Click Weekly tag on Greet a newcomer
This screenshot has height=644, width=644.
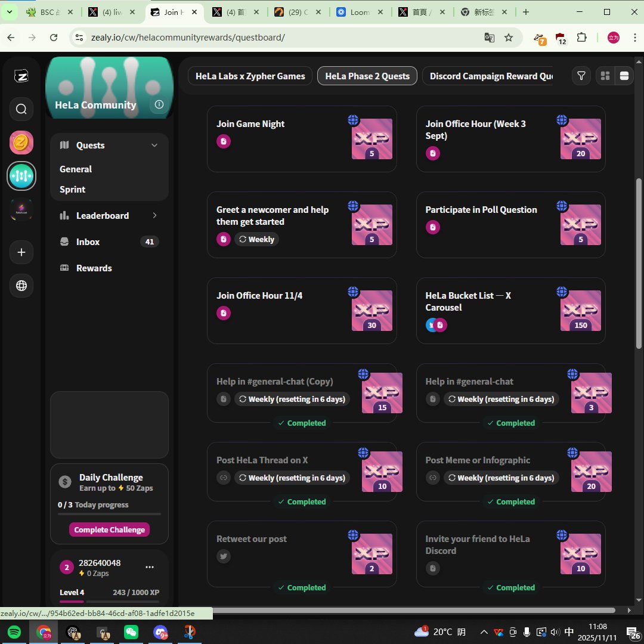[x=256, y=239]
